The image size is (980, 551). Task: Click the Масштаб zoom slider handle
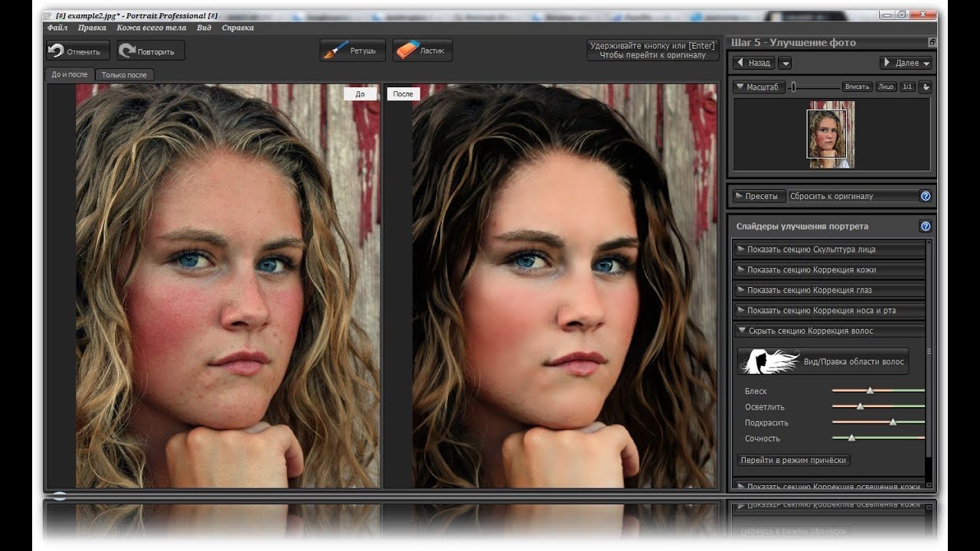click(x=793, y=87)
